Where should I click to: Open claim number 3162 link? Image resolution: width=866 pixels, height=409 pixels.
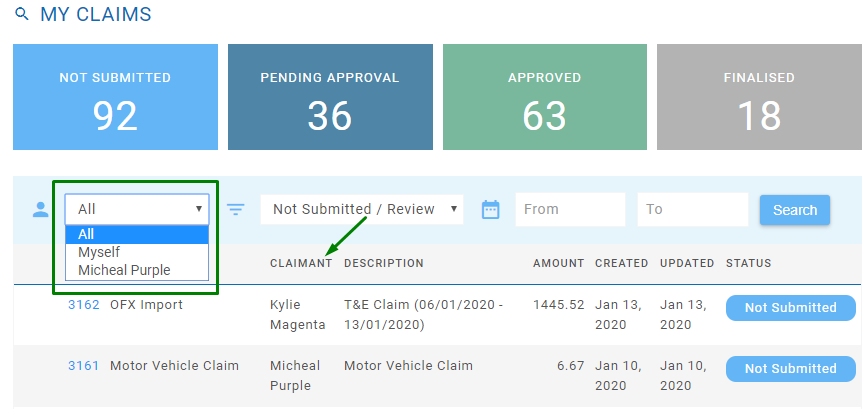tap(84, 305)
